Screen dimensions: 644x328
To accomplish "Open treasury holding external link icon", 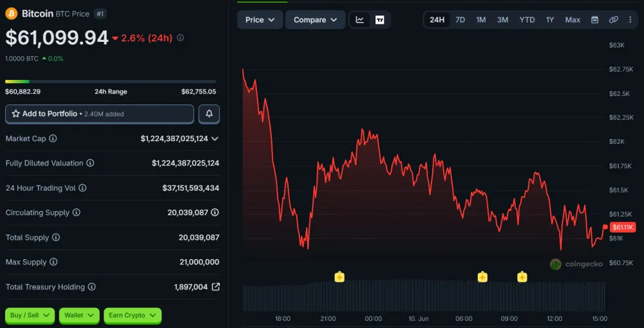I will click(216, 287).
